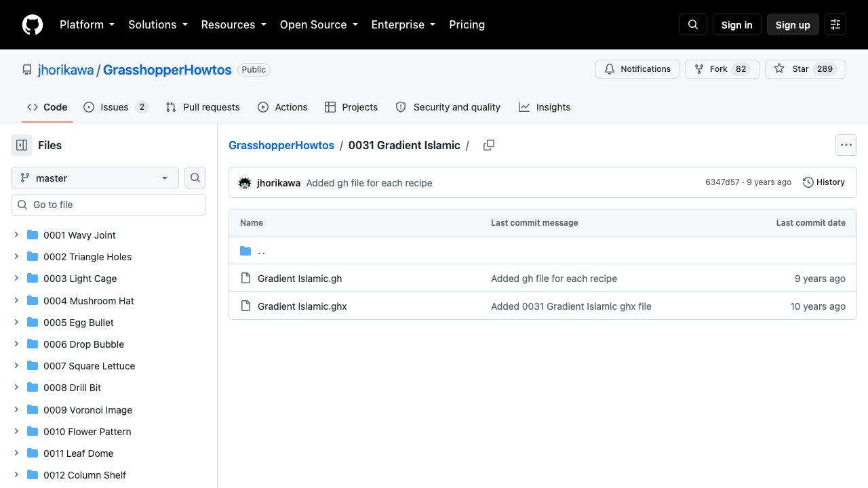The image size is (868, 488).
Task: Click the search files magnifier button
Action: pyautogui.click(x=195, y=178)
